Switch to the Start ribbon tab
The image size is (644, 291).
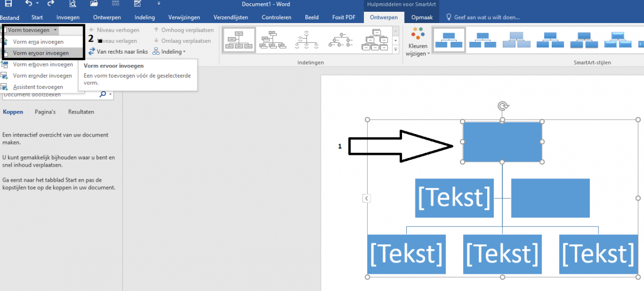[x=37, y=17]
